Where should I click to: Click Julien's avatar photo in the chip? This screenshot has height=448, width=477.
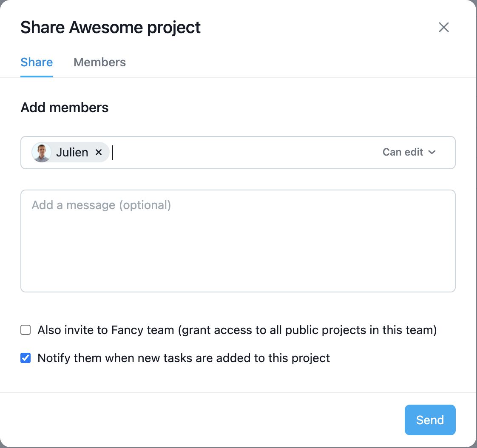tap(42, 152)
